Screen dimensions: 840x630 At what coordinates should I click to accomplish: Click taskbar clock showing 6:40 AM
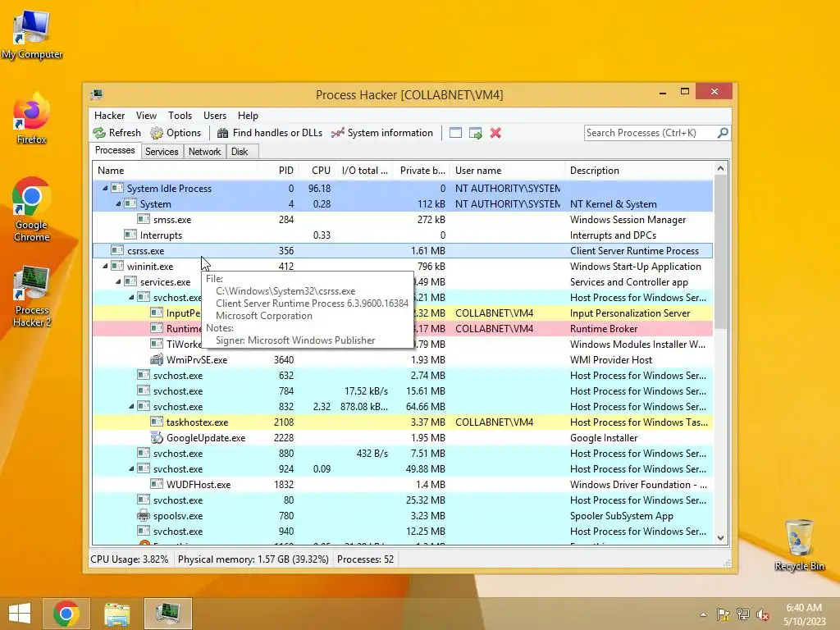804,614
